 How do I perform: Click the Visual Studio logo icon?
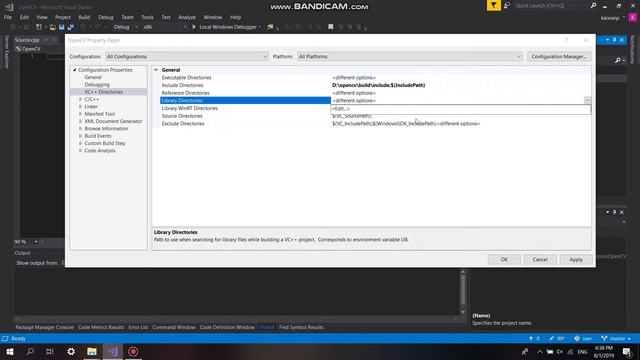pyautogui.click(x=9, y=7)
